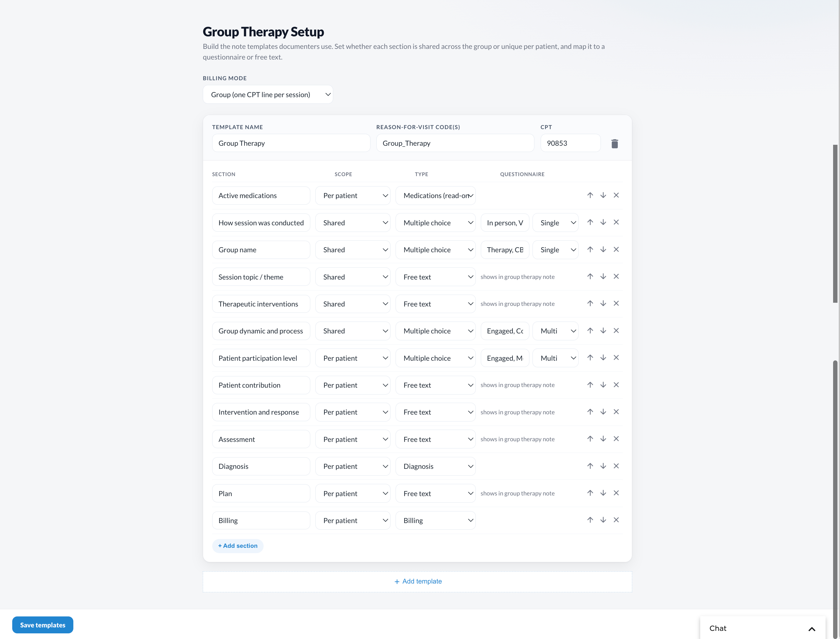Edit the Template Name field
The width and height of the screenshot is (840, 639).
point(291,143)
